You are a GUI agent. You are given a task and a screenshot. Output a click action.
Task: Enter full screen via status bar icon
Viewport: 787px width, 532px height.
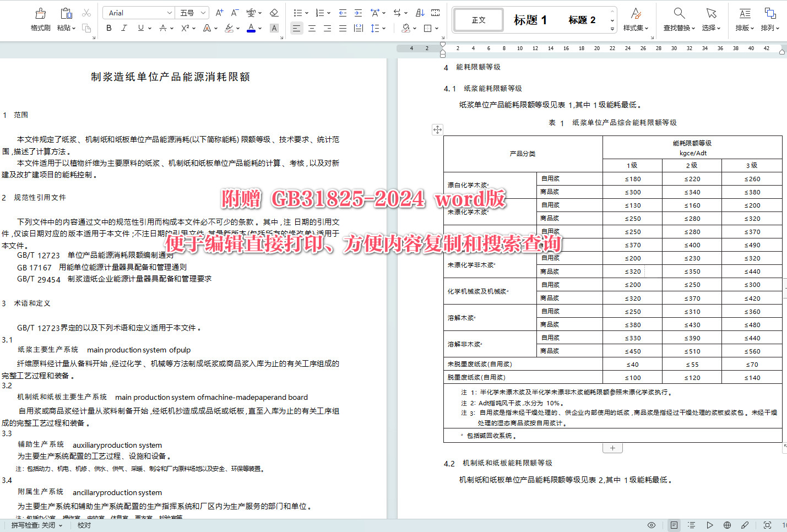pos(767,525)
